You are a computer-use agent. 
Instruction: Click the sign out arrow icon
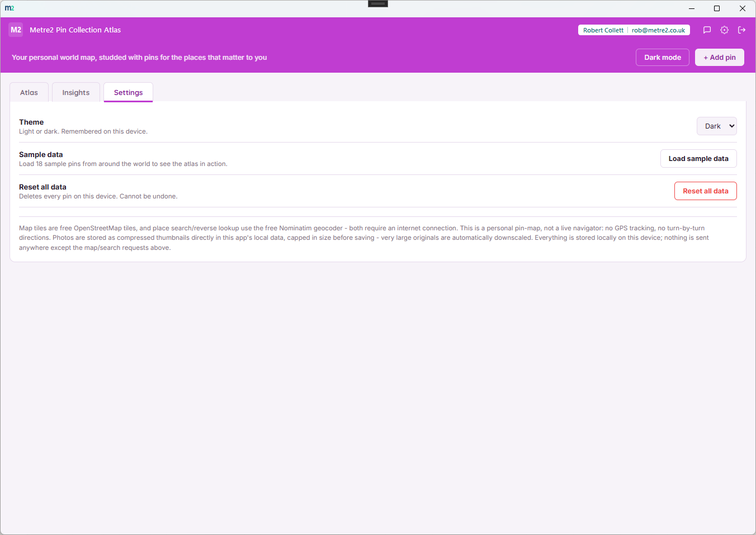[741, 30]
